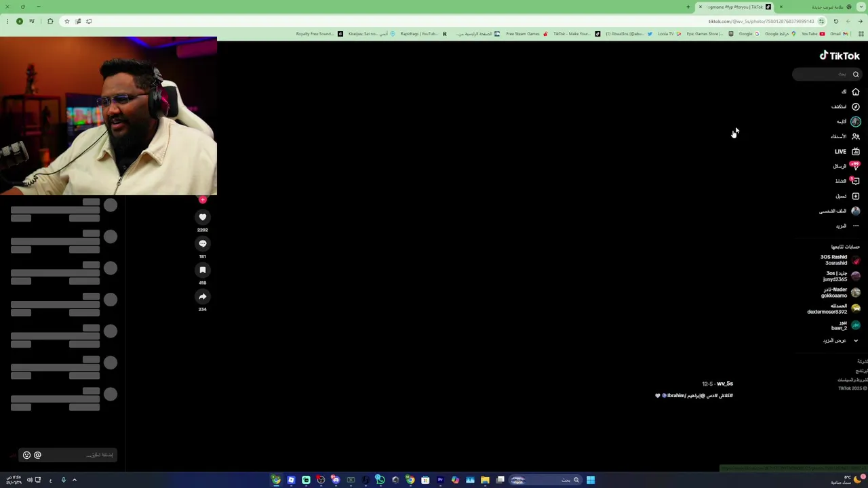Open followed account junyd2365
This screenshot has height=488, width=868.
click(842, 276)
